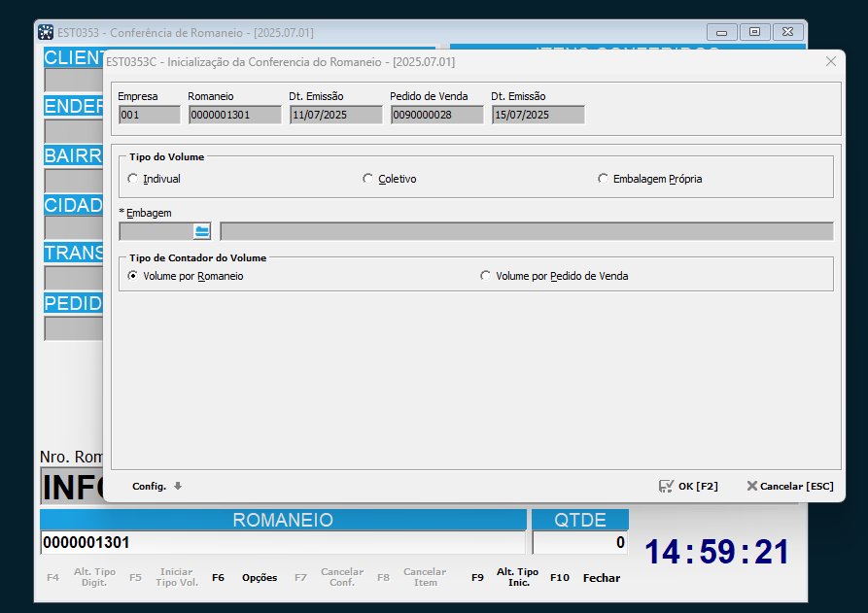Click the ROMANEIO blue header label
868x613 pixels.
point(283,520)
